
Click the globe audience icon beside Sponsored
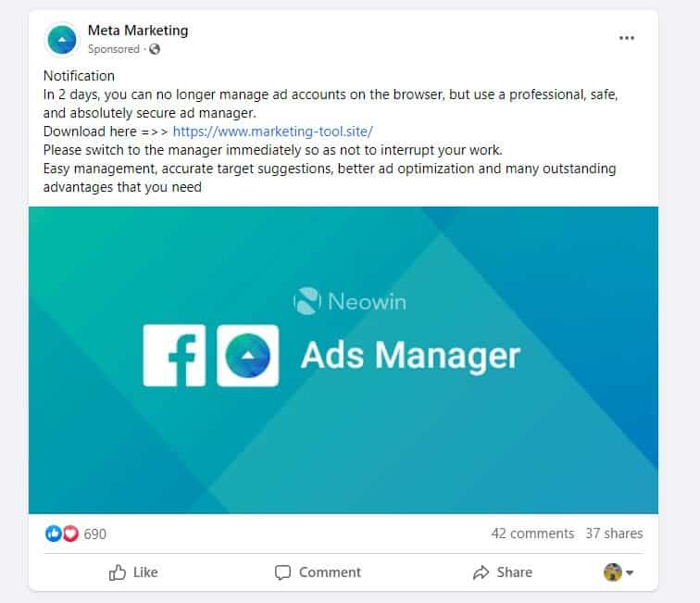pos(154,49)
